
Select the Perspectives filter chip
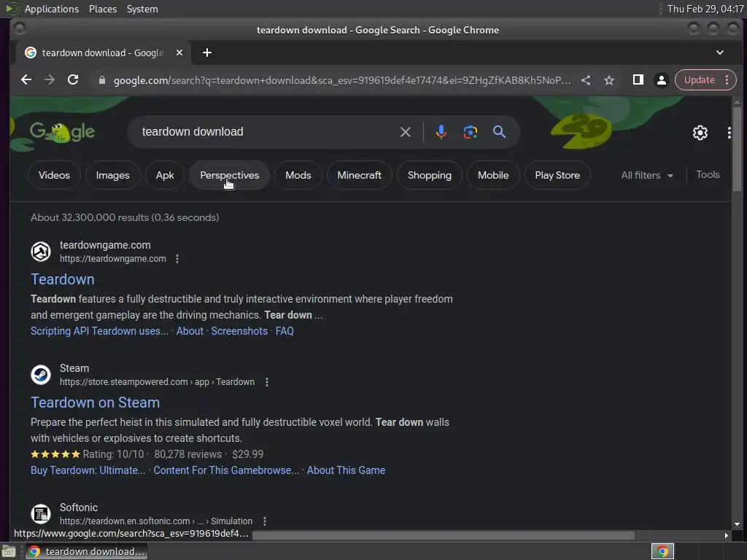(x=230, y=175)
